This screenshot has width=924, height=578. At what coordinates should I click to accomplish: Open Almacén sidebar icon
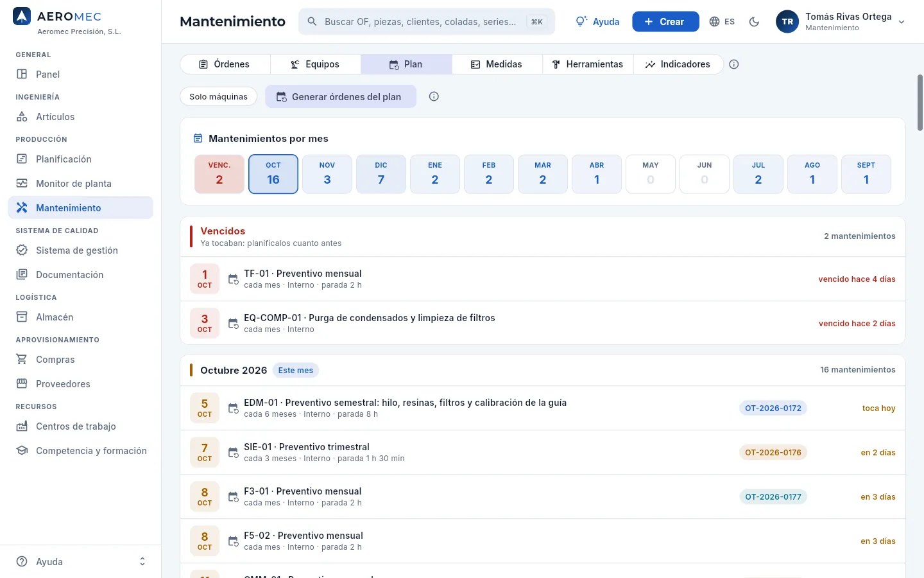(22, 317)
